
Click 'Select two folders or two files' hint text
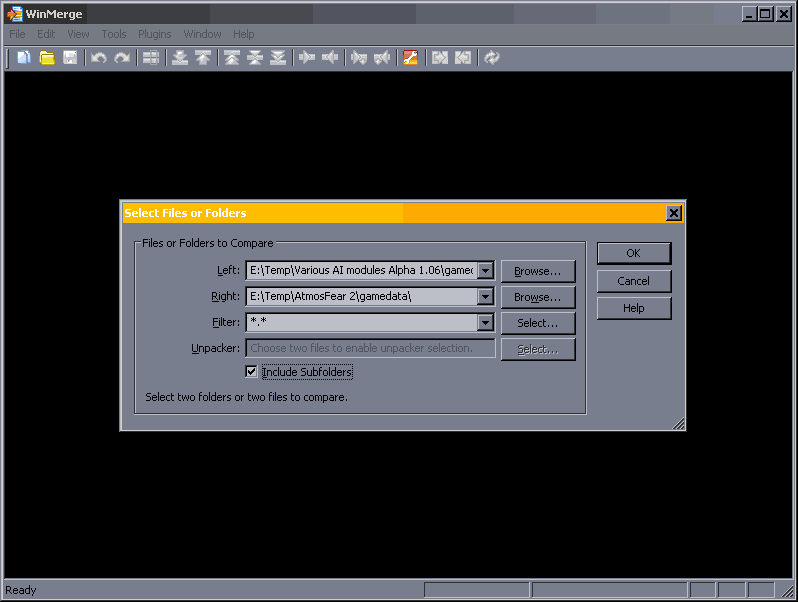point(246,397)
